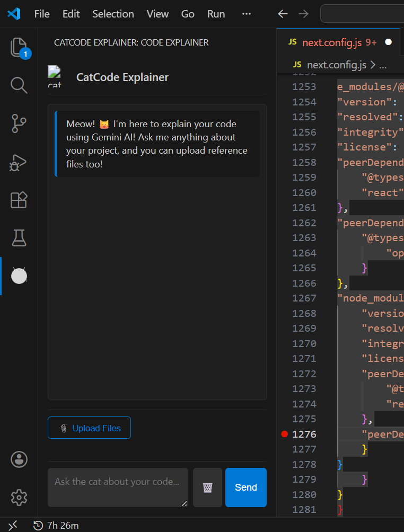Open the Search view icon

tap(19, 85)
